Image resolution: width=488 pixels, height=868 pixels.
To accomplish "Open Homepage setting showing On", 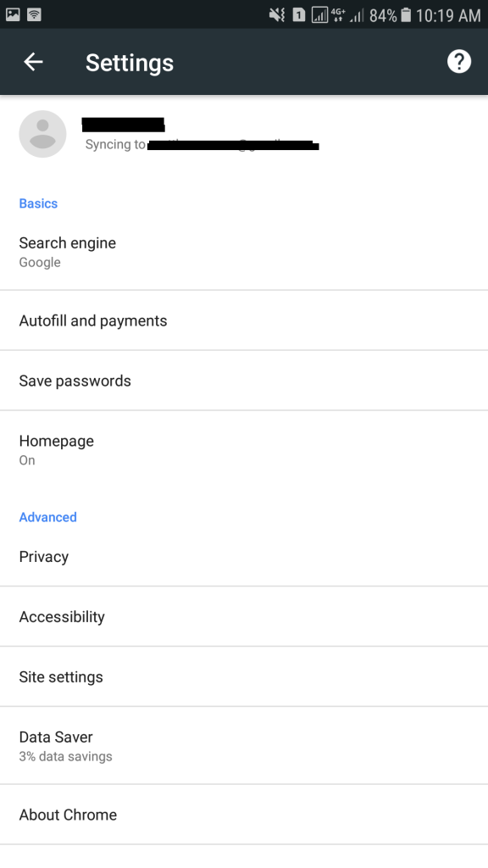I will [244, 450].
